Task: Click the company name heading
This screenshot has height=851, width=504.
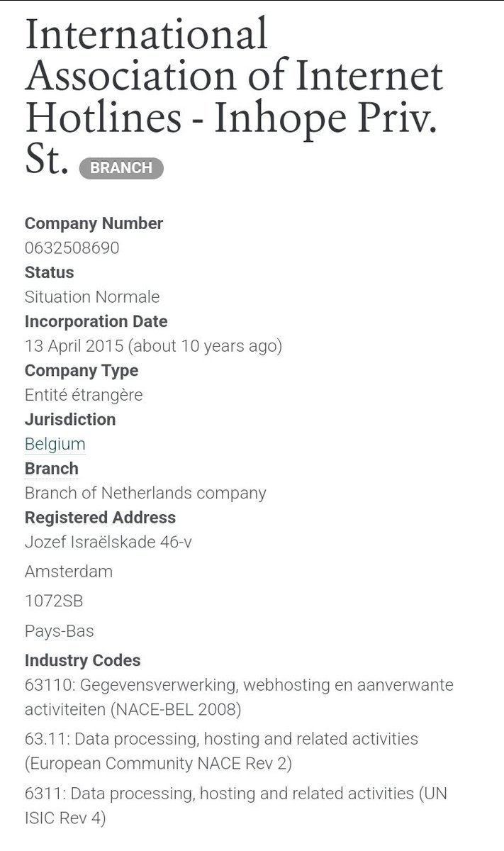Action: (x=234, y=95)
